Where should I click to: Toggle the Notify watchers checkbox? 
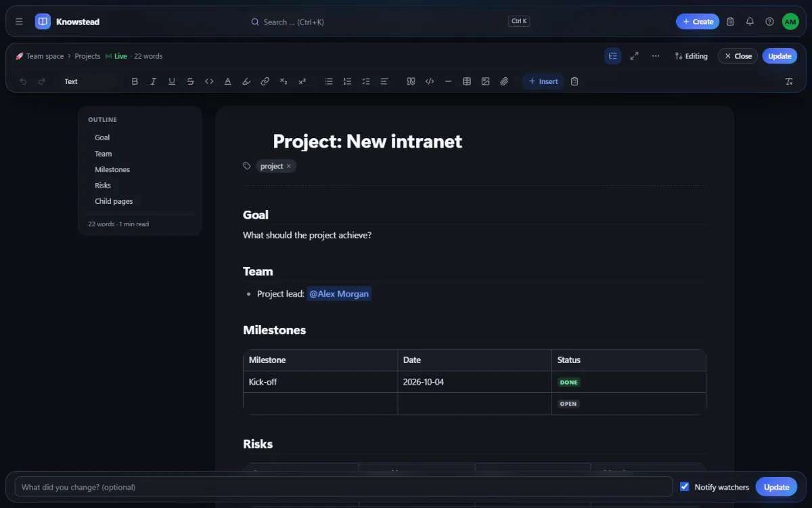click(x=684, y=486)
